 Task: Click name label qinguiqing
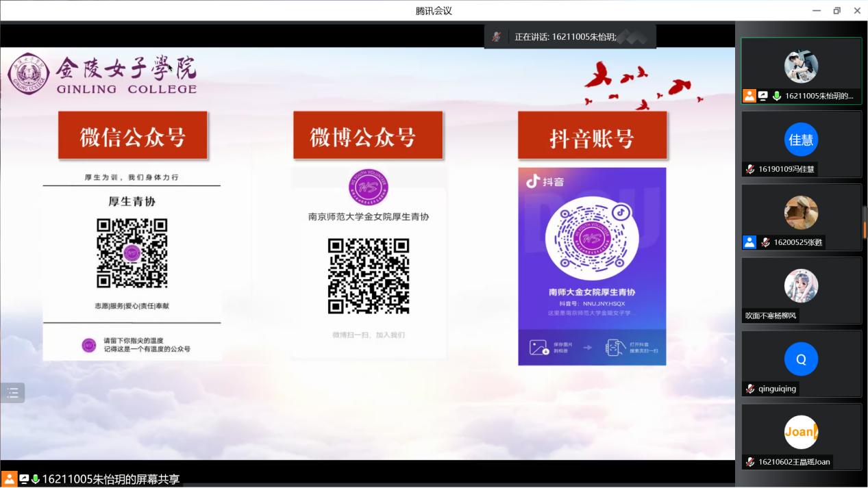coord(778,389)
